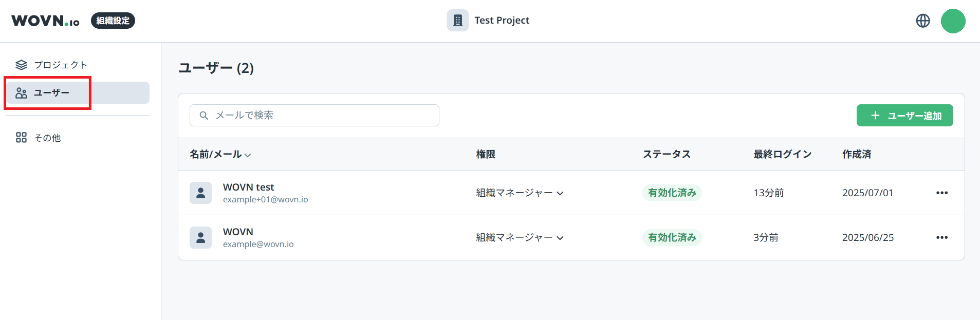Sort by 名前/メール column chevron
The image size is (980, 320).
[248, 155]
